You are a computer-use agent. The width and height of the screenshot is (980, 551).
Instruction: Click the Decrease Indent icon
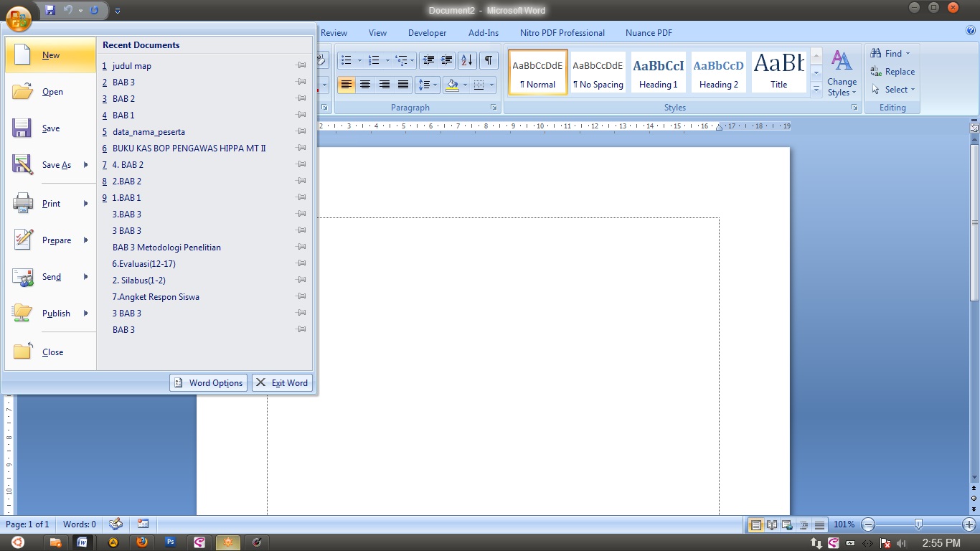coord(428,60)
